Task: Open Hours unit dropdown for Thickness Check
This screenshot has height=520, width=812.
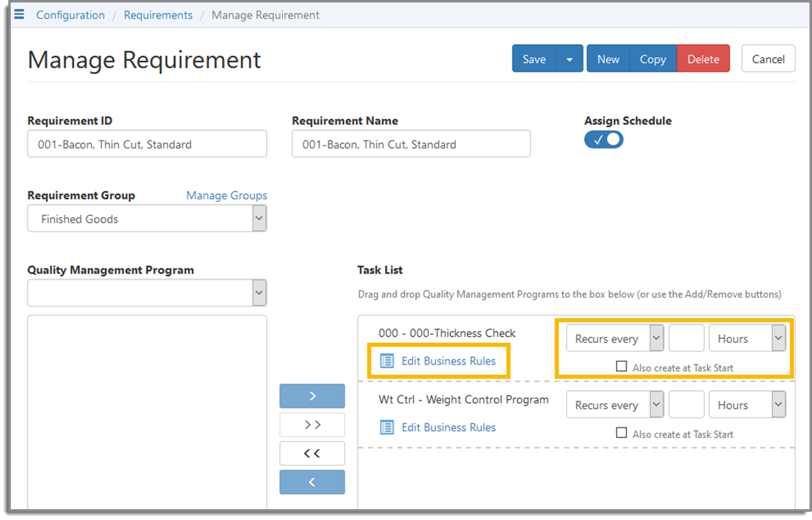Action: click(x=748, y=338)
